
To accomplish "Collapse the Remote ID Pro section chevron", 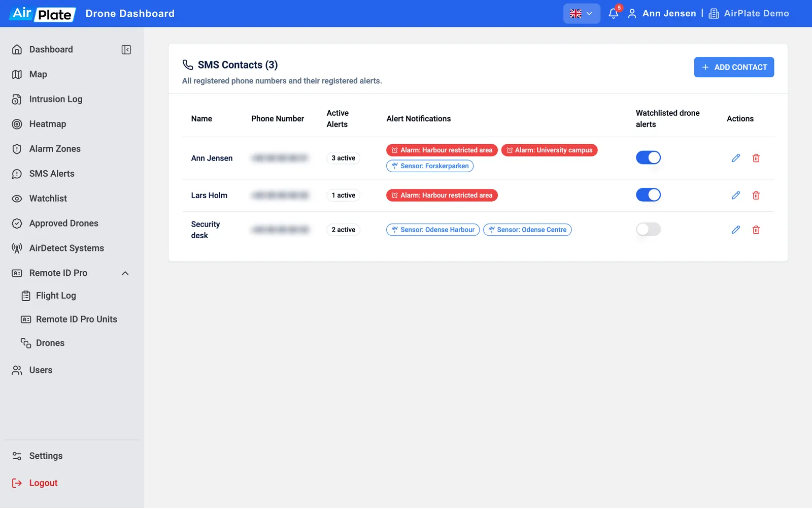I will coord(125,273).
